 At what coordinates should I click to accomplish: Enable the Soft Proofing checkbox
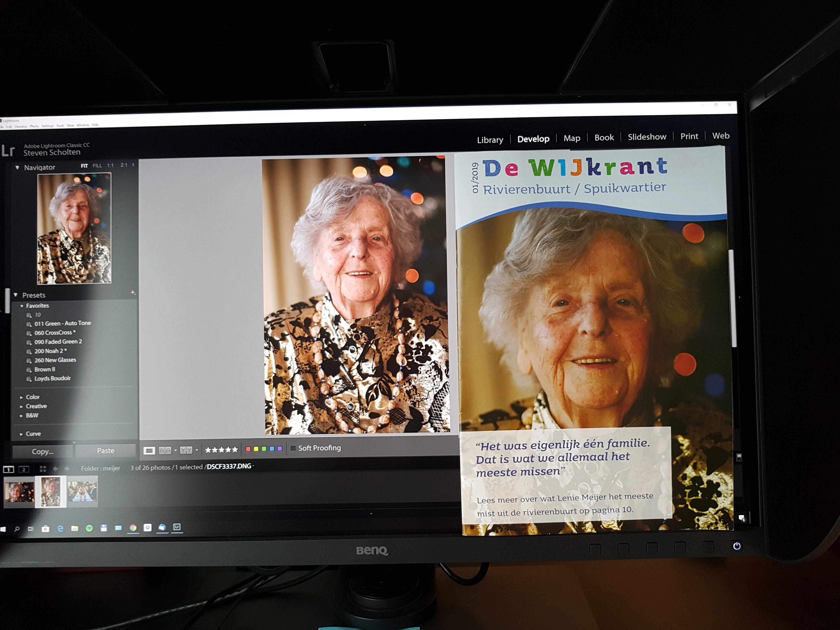[x=293, y=449]
